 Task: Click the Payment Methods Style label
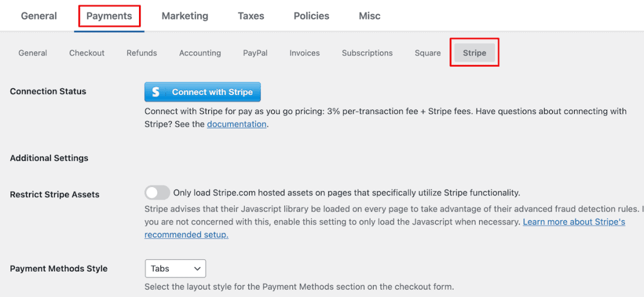coord(58,269)
